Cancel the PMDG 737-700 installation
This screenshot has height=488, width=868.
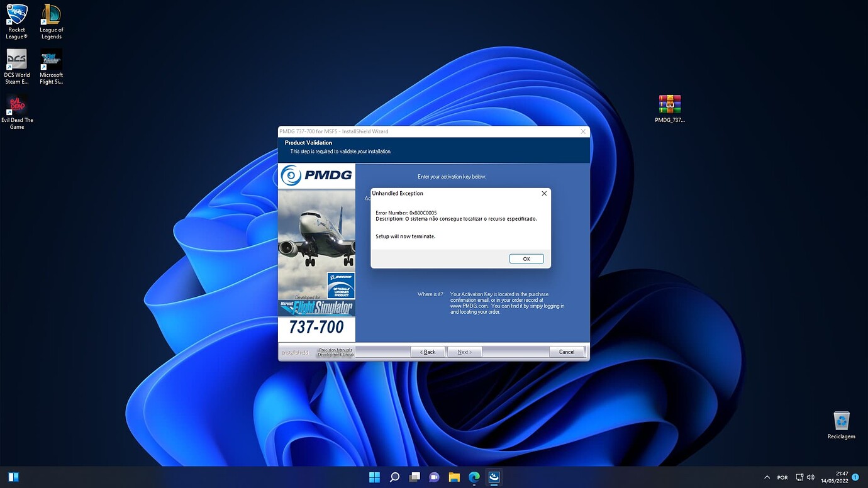pos(567,352)
